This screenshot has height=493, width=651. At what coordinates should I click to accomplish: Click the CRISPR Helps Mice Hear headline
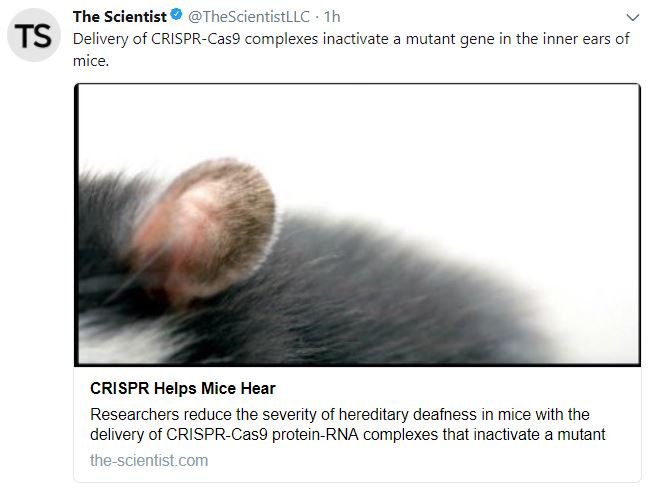tap(182, 388)
